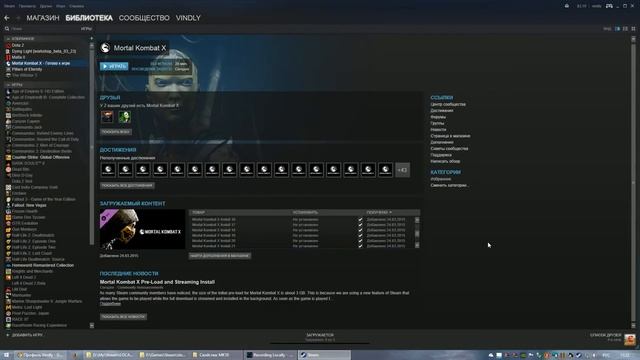
Task: Open the notifications inbox icon
Action: (x=567, y=6)
